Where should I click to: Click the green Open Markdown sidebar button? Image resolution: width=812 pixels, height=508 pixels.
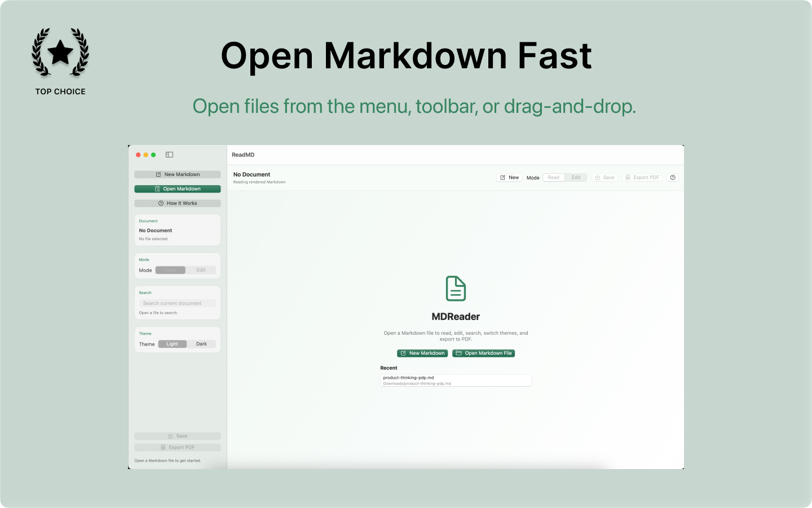click(x=178, y=189)
